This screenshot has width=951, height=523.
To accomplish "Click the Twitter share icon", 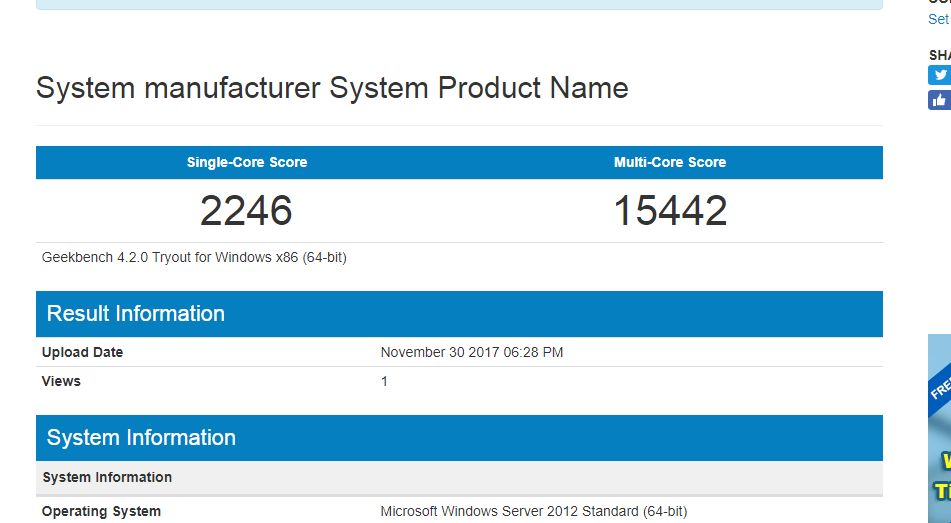I will [x=939, y=75].
